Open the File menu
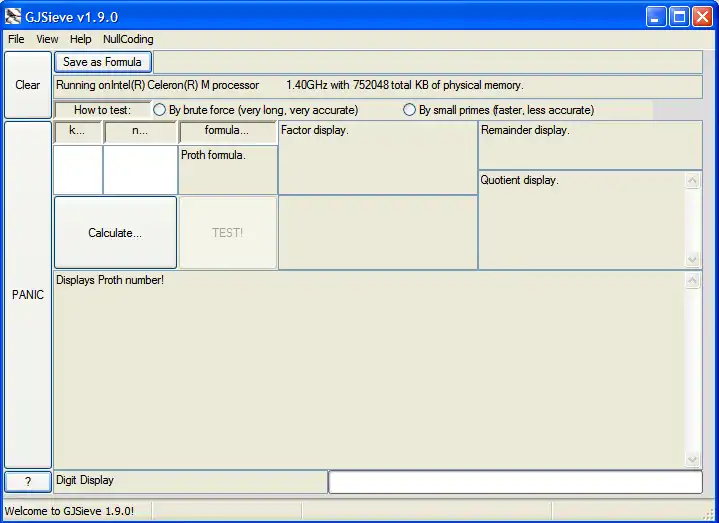This screenshot has width=719, height=523. (x=16, y=39)
